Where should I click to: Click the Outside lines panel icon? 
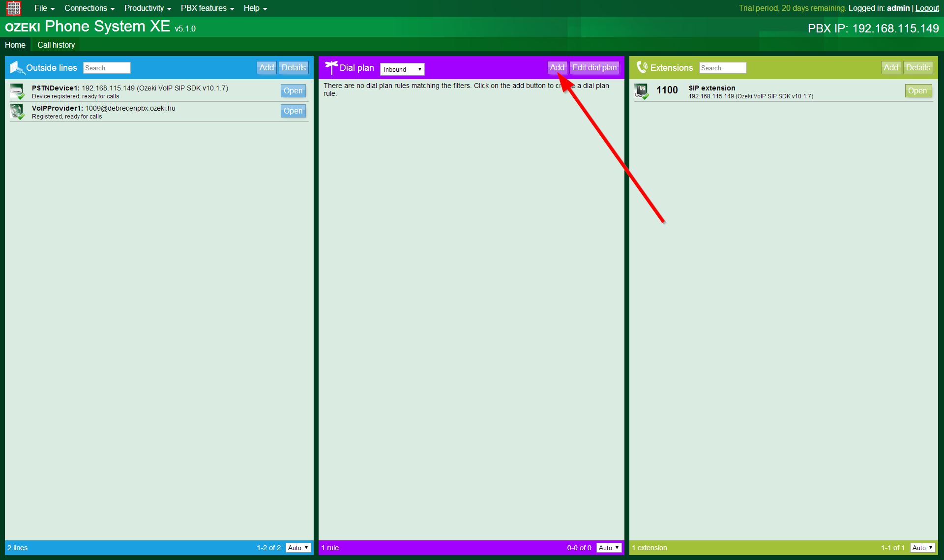point(16,67)
